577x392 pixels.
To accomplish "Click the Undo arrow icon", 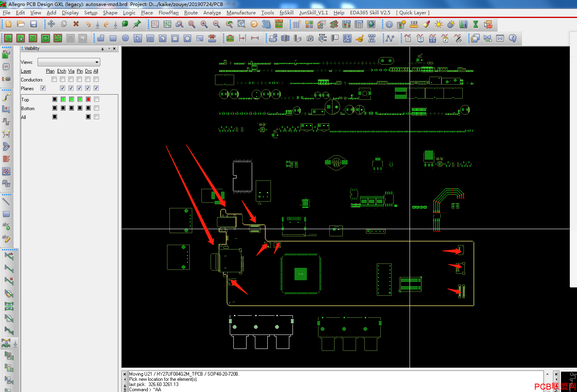I will pyautogui.click(x=88, y=24).
